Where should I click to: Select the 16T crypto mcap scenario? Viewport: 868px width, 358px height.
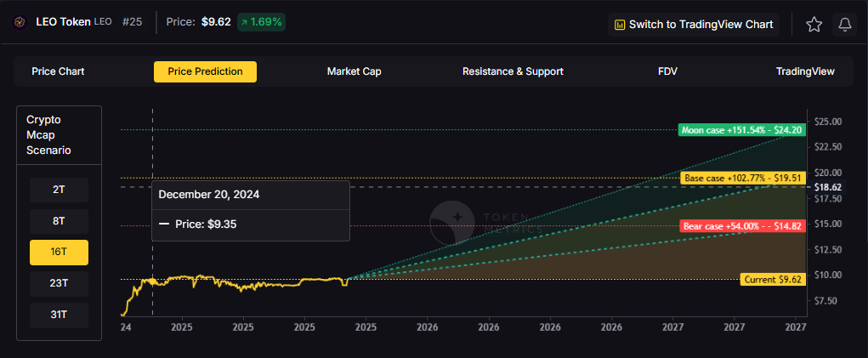tap(59, 253)
